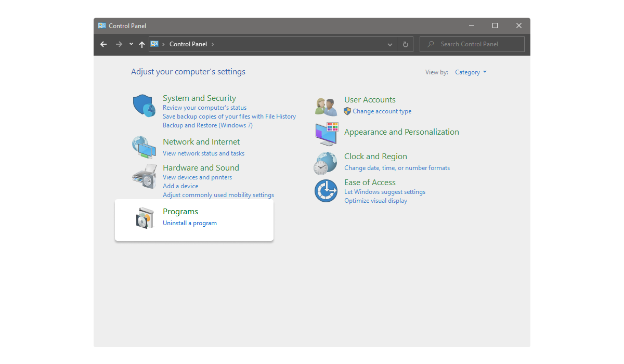
Task: Refresh the Control Panel view
Action: (406, 44)
